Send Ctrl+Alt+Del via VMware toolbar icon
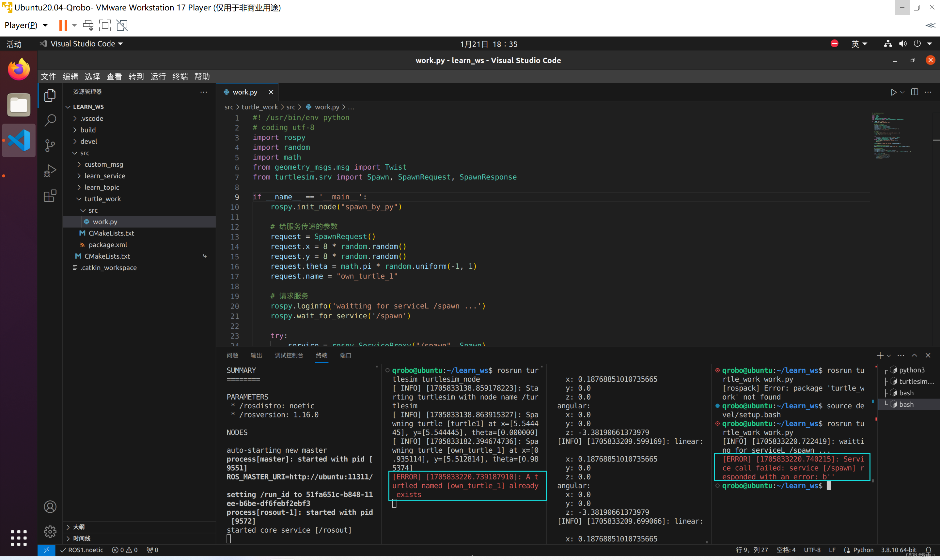 [x=88, y=25]
